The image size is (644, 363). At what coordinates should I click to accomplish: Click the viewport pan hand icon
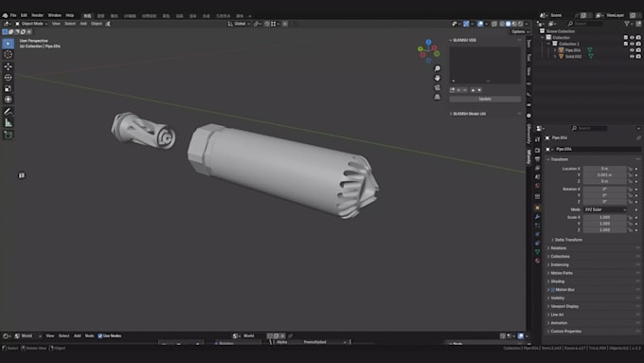tap(438, 78)
